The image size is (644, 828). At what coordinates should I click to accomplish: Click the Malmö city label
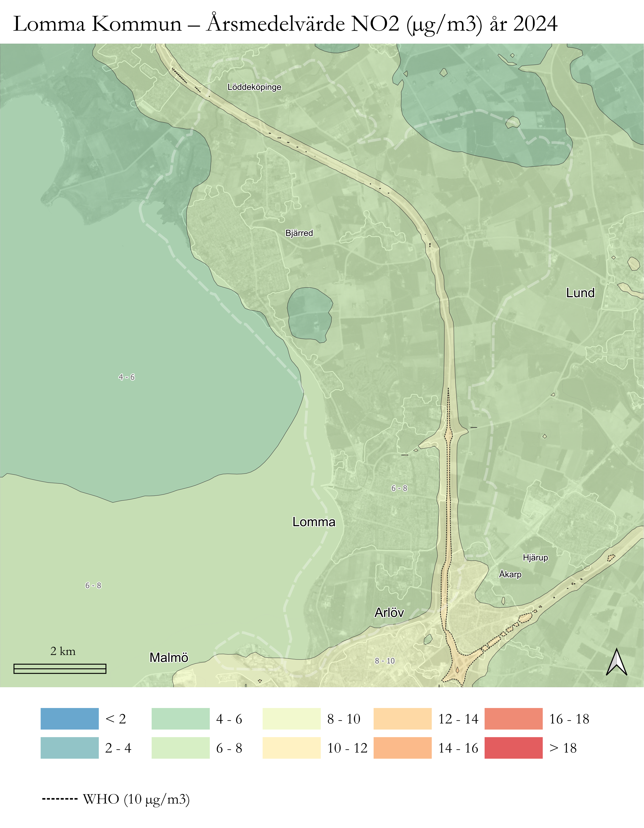169,657
